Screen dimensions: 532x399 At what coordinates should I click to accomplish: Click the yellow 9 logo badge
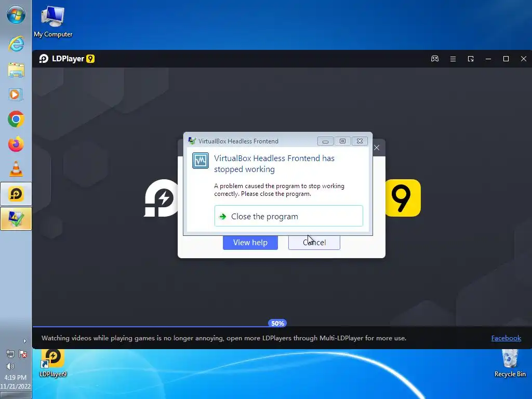pos(403,198)
